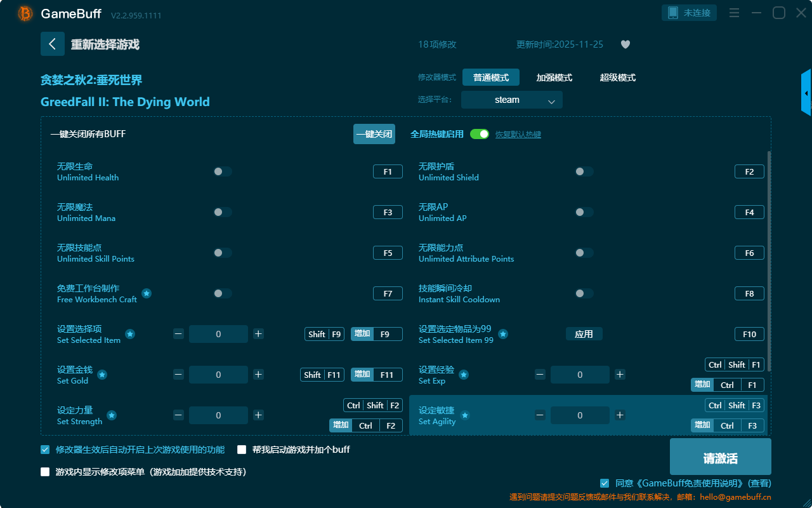The image size is (812, 508).
Task: Increase Set Gold value with plus button
Action: click(258, 375)
